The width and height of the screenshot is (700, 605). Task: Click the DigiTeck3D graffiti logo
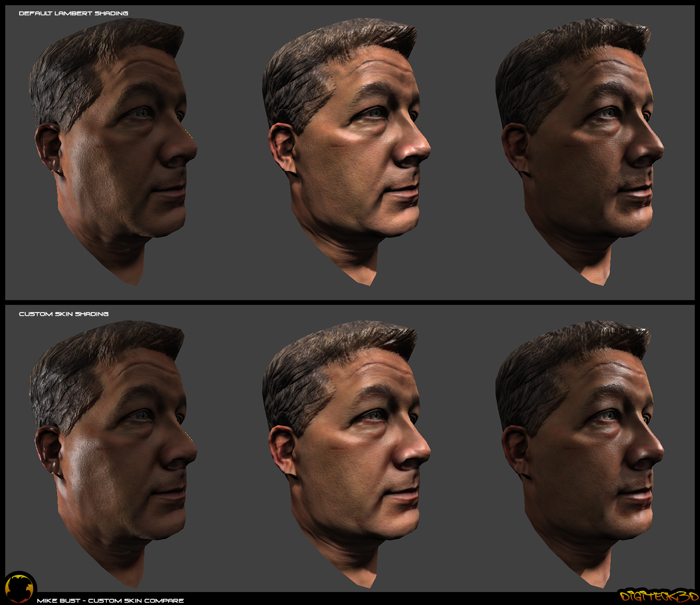click(658, 596)
